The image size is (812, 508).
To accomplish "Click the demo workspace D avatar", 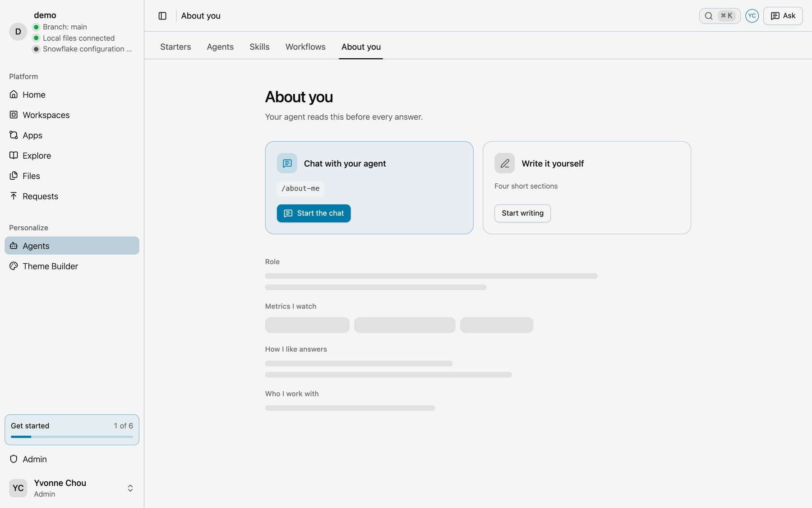I will 18,32.
